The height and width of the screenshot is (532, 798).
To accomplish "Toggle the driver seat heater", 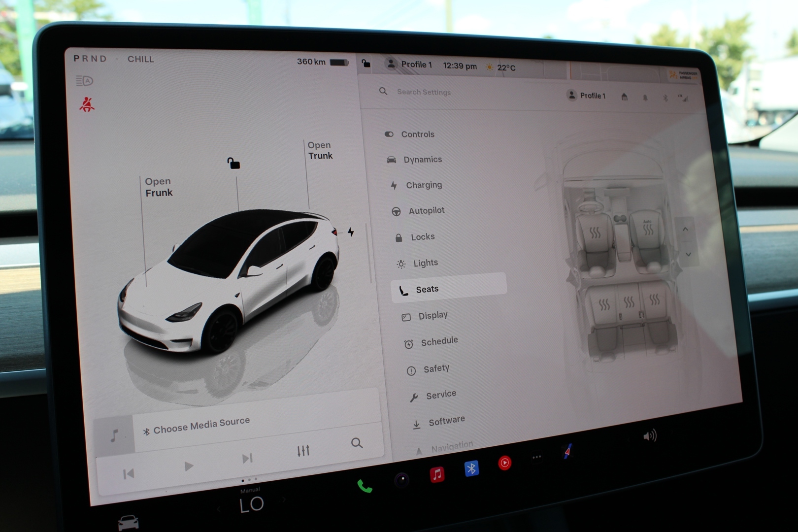I will coord(595,233).
